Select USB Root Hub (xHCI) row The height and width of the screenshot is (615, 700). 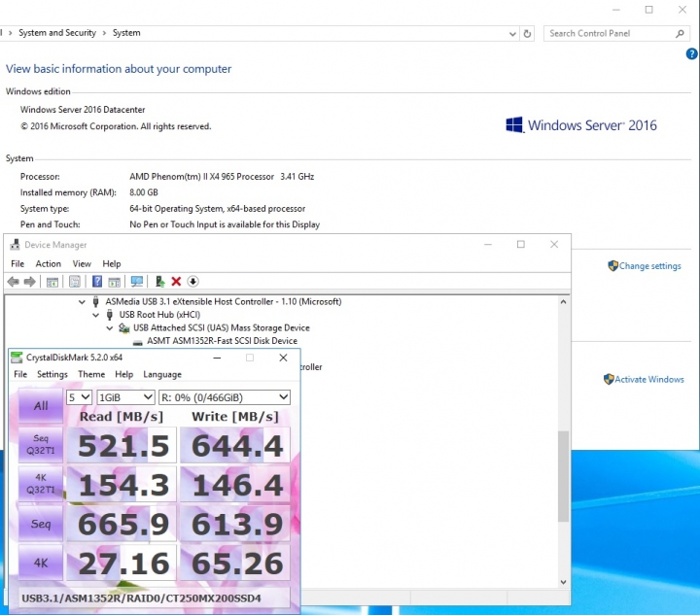pos(159,315)
